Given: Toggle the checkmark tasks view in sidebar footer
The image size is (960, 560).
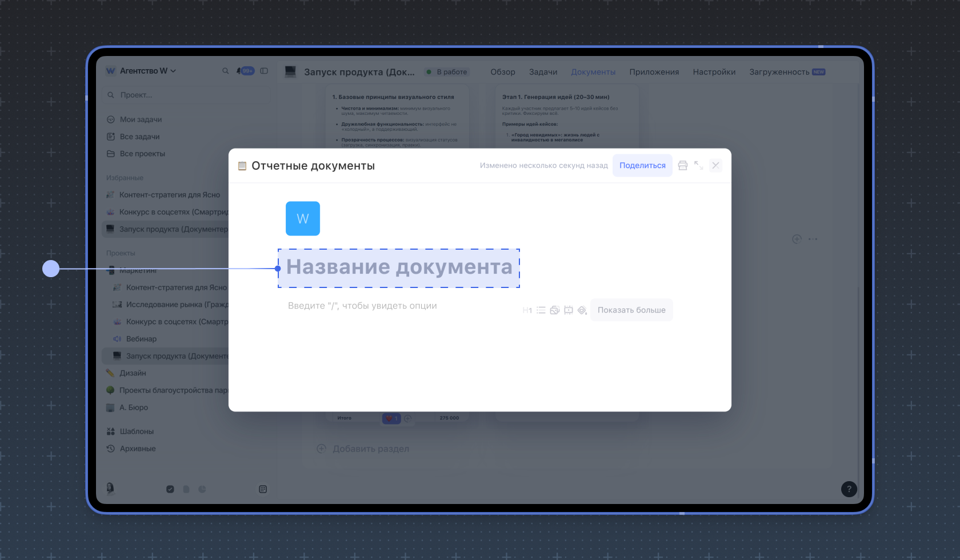Looking at the screenshot, I should (x=170, y=489).
